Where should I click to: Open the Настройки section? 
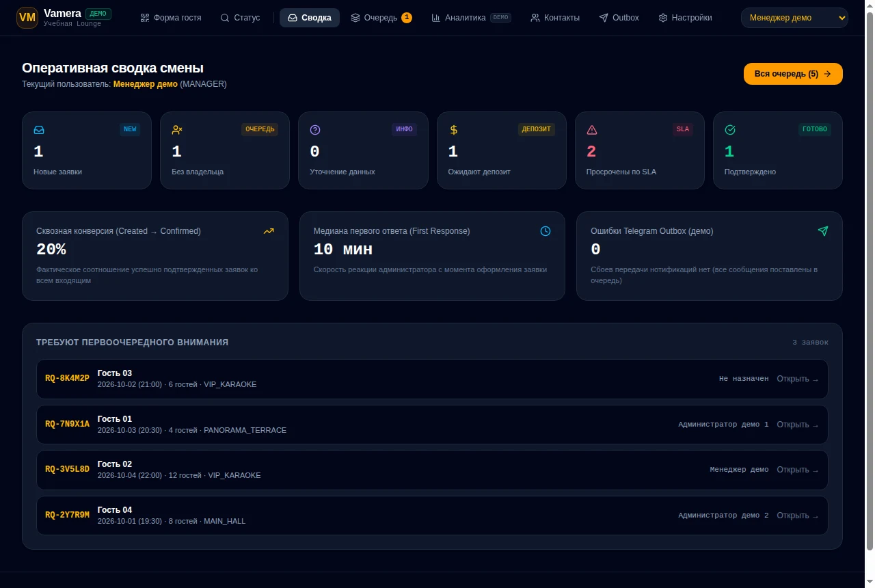click(x=685, y=18)
